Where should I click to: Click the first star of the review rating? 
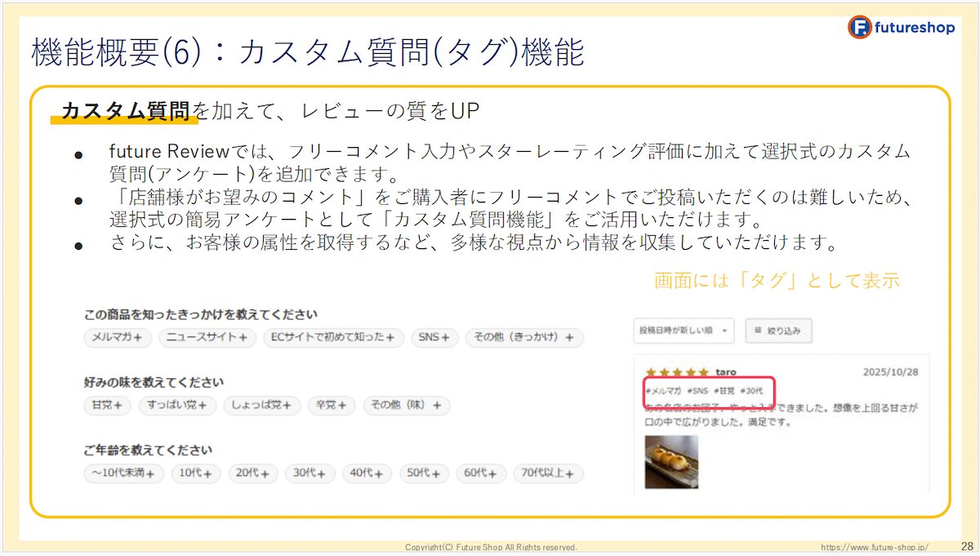tap(650, 371)
